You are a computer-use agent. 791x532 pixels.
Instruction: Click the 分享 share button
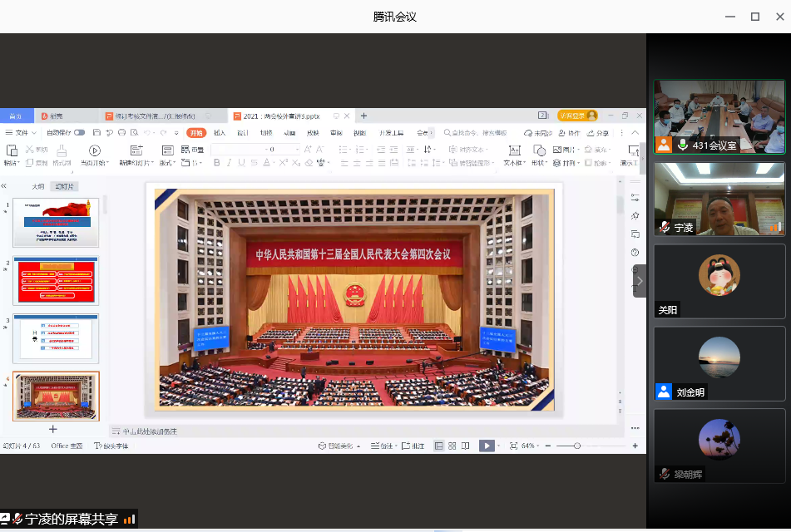click(598, 133)
